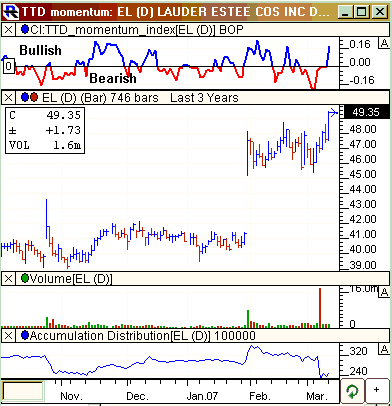The image size is (392, 406).
Task: Minimize the TTD momentum window
Action: click(x=346, y=12)
